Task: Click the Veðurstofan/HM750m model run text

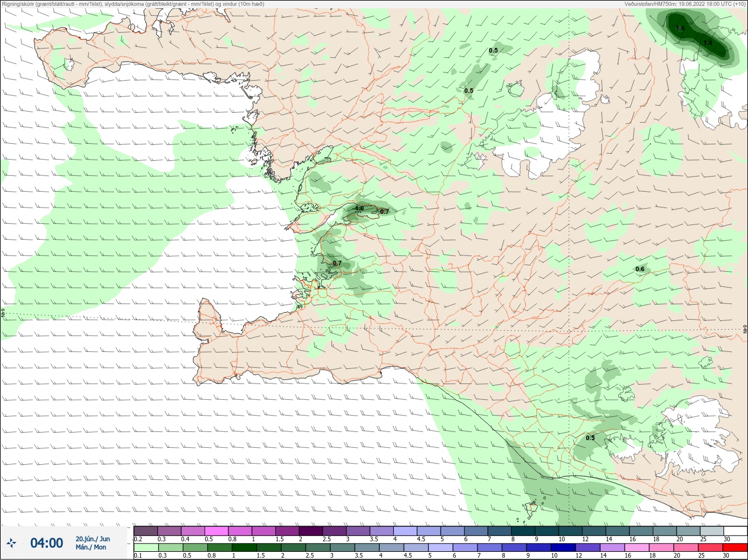Action: point(685,4)
